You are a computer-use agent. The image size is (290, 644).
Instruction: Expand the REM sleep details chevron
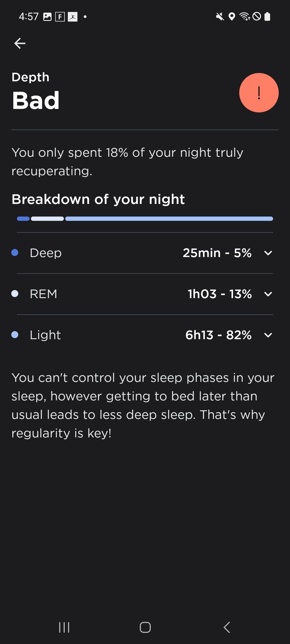[x=268, y=294]
